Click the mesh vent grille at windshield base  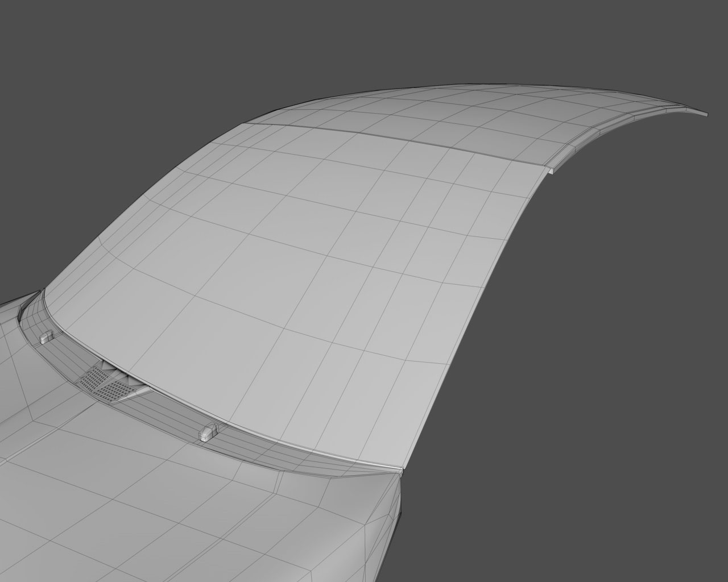[106, 385]
